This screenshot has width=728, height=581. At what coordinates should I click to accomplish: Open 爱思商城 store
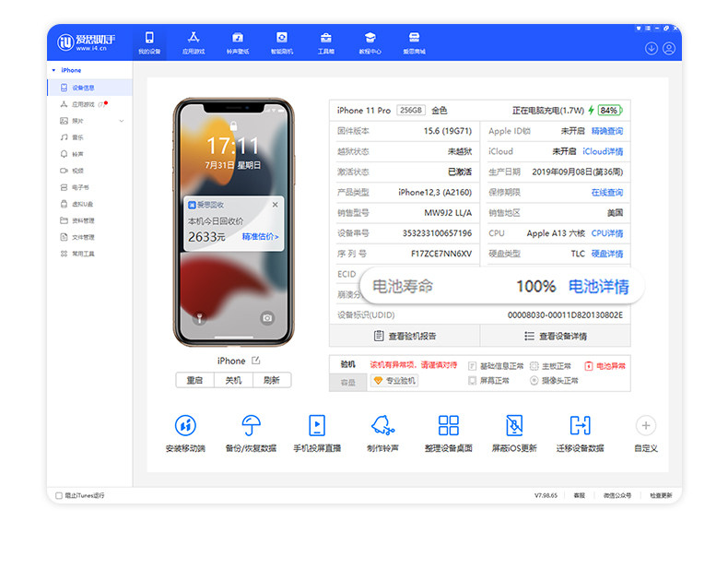coord(414,42)
